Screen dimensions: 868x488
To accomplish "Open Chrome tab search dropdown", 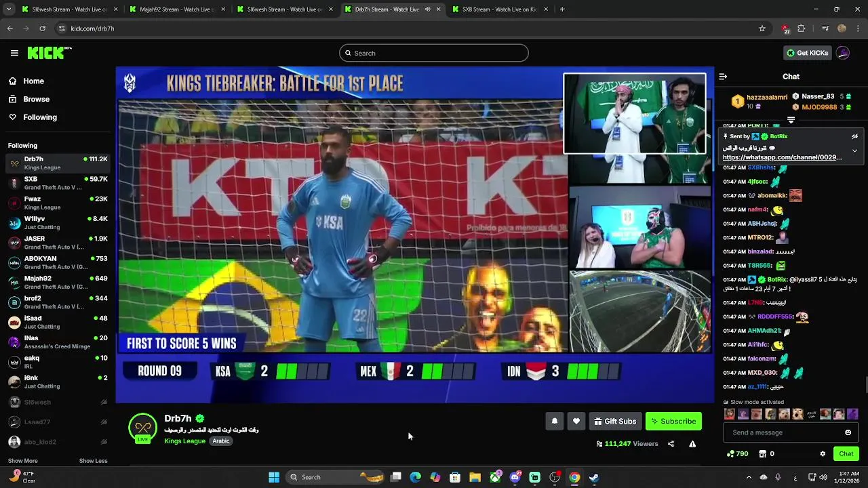I will [x=7, y=9].
